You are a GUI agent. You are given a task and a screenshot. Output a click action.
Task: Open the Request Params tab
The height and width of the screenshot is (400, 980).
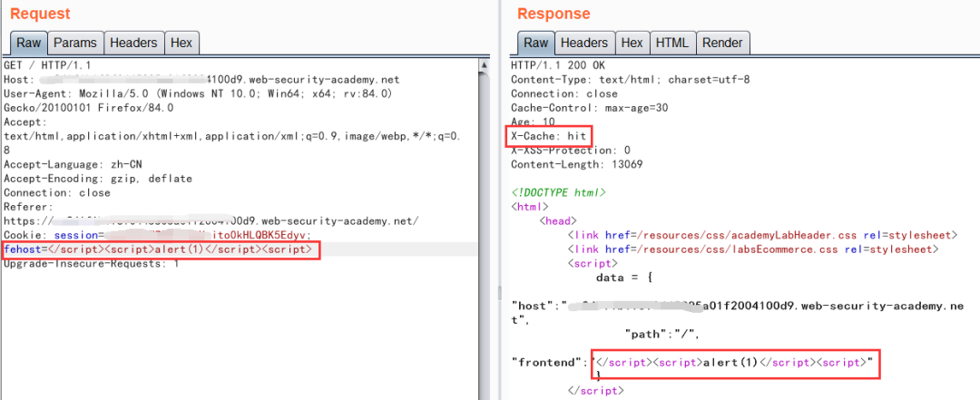(x=75, y=44)
